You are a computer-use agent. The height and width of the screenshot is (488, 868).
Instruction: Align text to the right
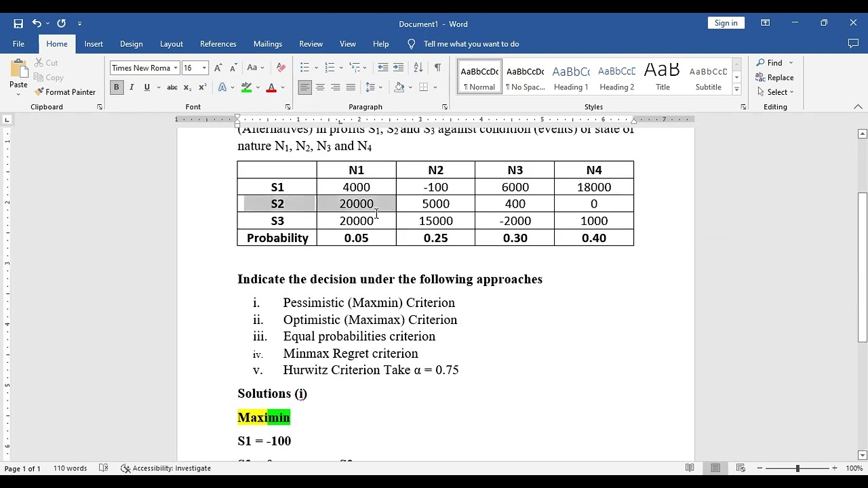tap(335, 87)
